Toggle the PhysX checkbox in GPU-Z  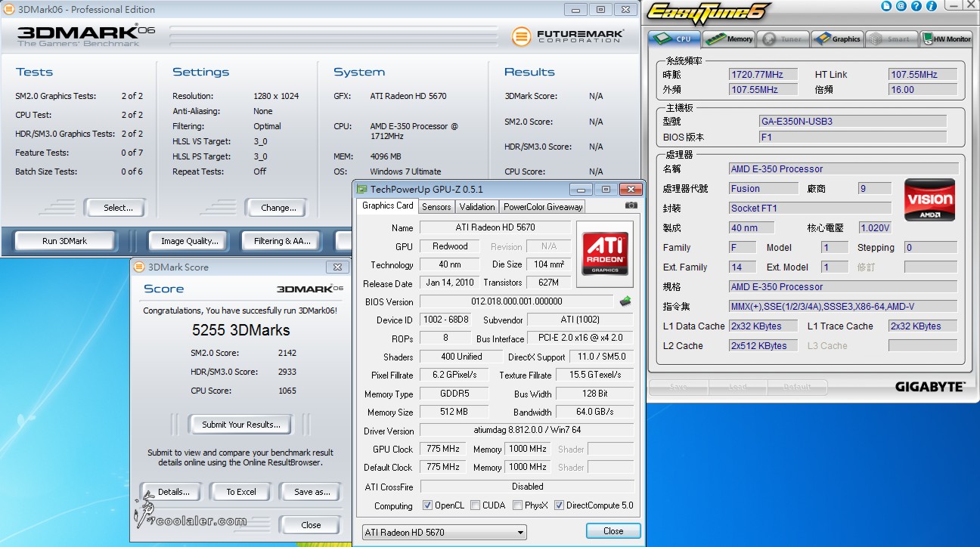[517, 505]
